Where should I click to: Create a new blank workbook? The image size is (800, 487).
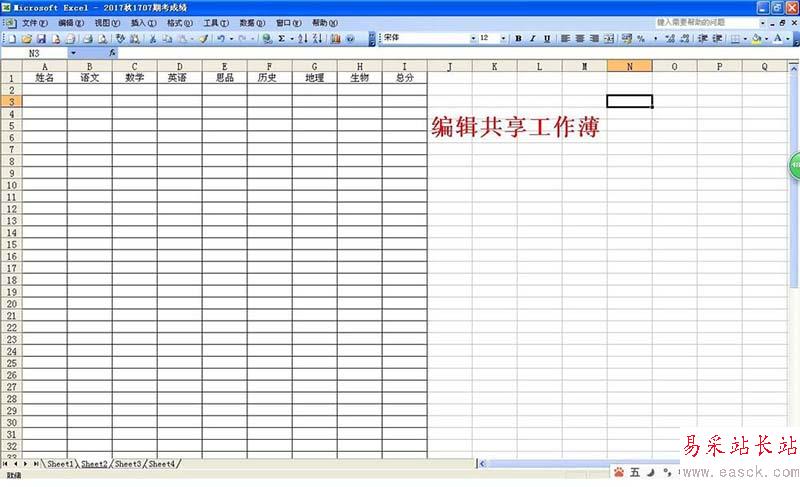[x=12, y=38]
